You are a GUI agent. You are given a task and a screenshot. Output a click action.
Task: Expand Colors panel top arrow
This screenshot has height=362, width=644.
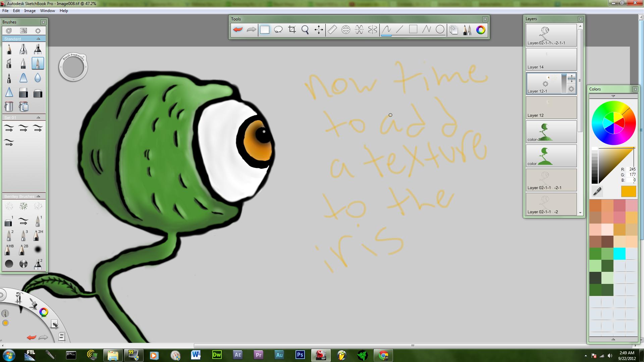click(613, 96)
